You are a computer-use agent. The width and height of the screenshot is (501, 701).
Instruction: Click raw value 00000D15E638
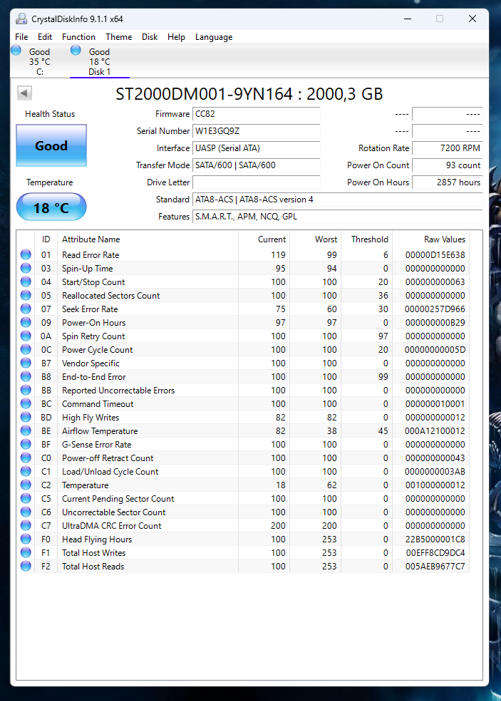pos(435,254)
